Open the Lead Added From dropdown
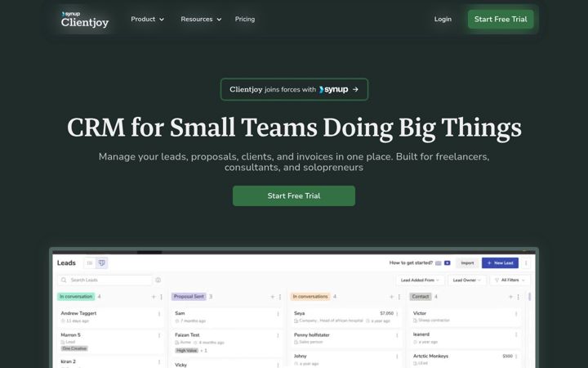The height and width of the screenshot is (368, 588). tap(420, 280)
